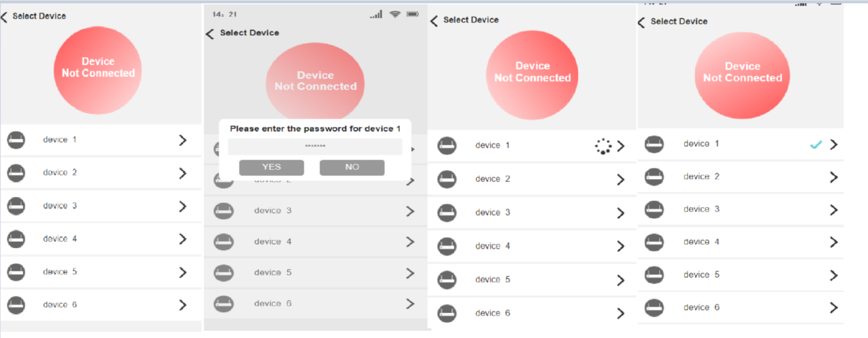This screenshot has width=868, height=338.
Task: Open device 1 chevron beside the teal checkmark
Action: (834, 144)
